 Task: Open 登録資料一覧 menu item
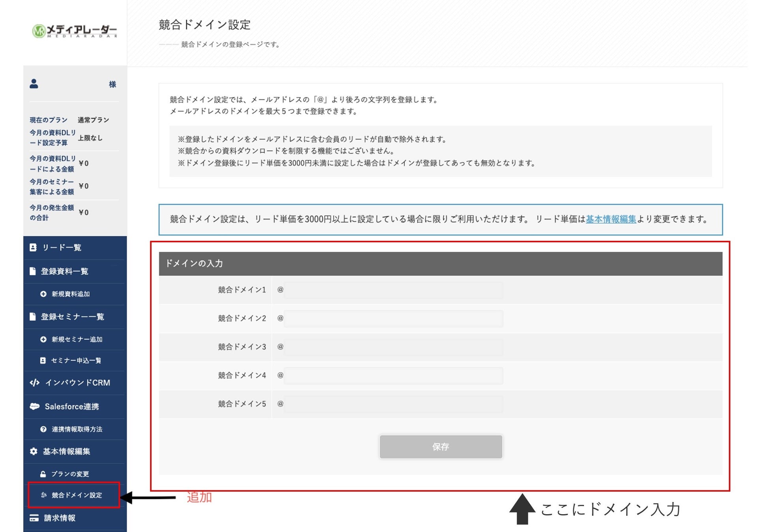[64, 272]
